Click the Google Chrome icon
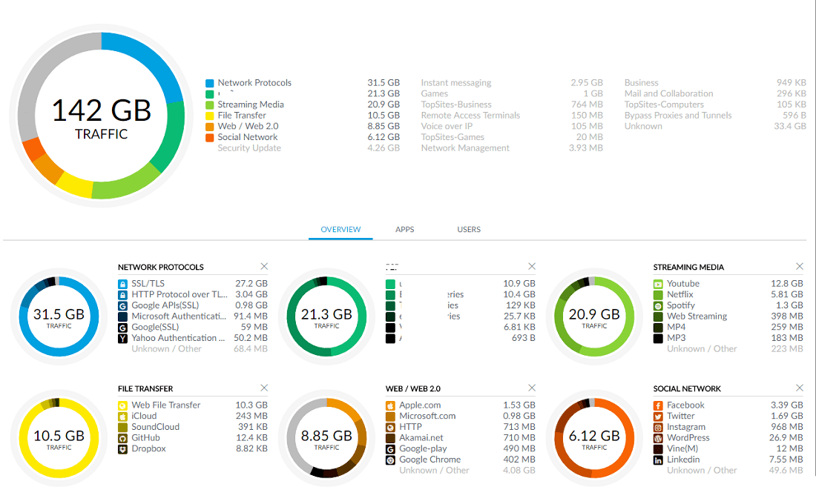Image resolution: width=816 pixels, height=504 pixels. pyautogui.click(x=390, y=460)
